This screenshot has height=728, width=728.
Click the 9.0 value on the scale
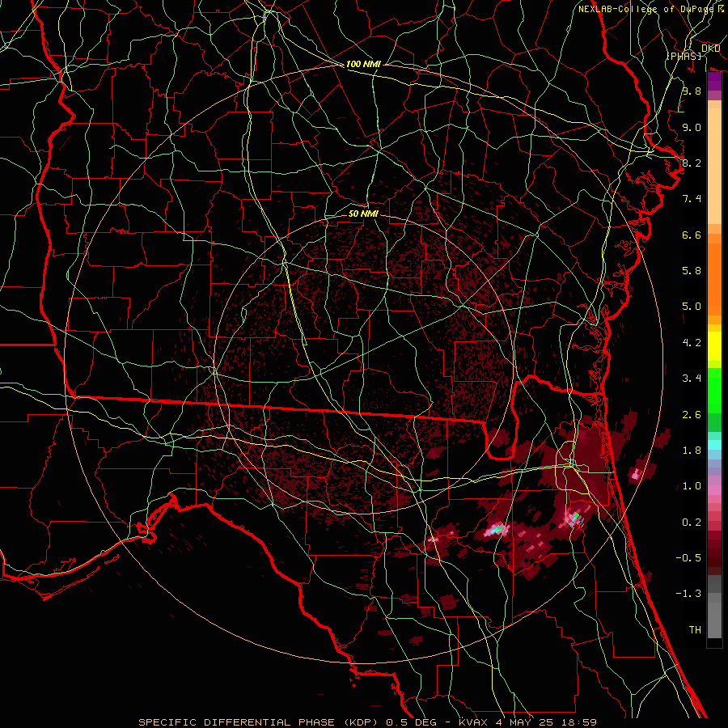pyautogui.click(x=692, y=127)
